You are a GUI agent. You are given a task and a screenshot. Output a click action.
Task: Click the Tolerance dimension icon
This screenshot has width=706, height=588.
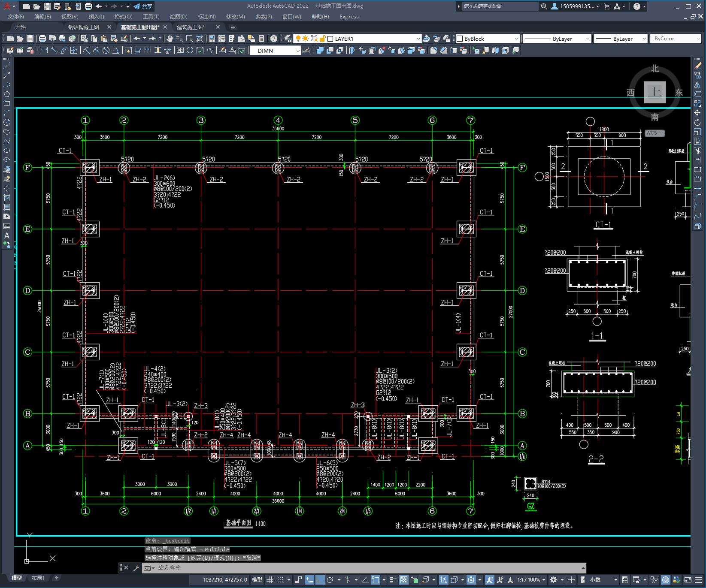(x=180, y=50)
